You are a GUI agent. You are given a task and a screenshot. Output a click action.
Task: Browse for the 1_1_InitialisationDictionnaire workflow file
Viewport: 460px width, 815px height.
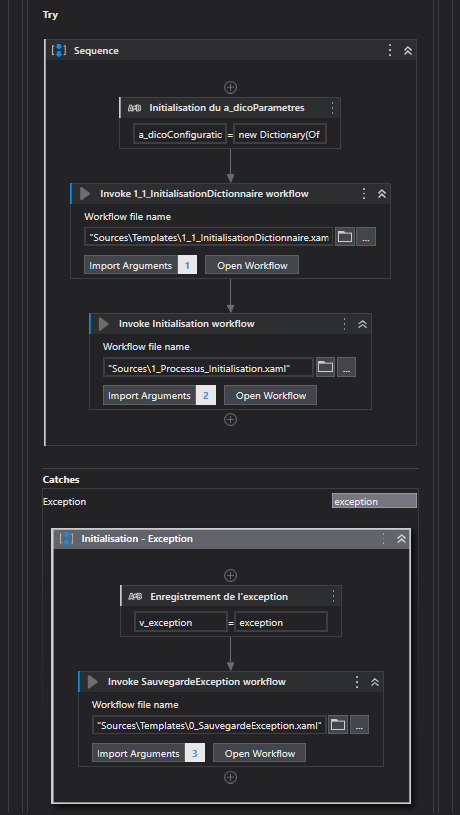[x=344, y=238]
